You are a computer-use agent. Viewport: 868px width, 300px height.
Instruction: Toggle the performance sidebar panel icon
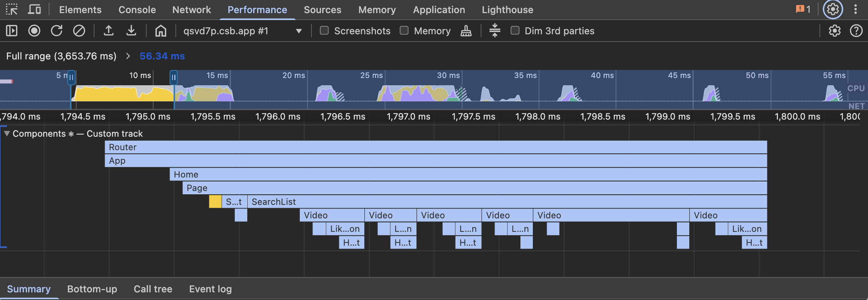point(12,31)
